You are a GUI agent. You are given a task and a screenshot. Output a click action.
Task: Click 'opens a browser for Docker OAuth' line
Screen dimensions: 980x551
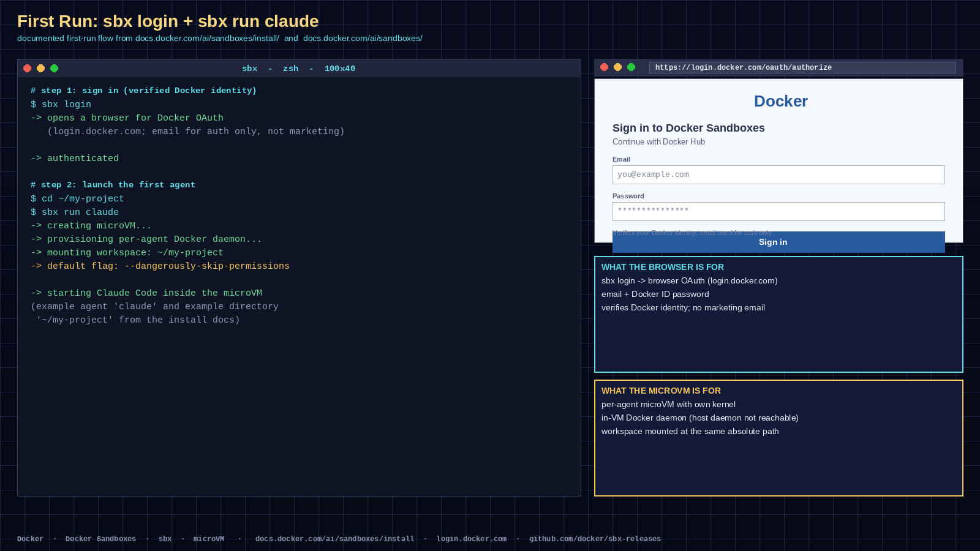coord(127,118)
